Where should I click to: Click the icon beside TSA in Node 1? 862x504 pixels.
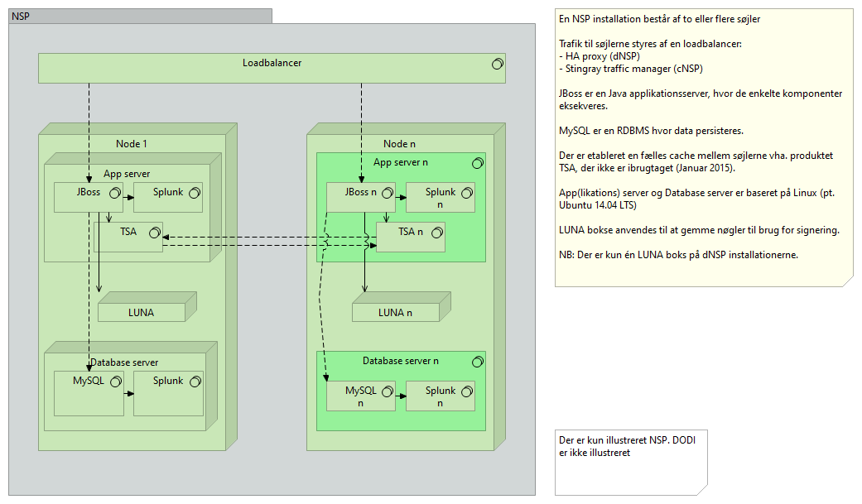154,233
